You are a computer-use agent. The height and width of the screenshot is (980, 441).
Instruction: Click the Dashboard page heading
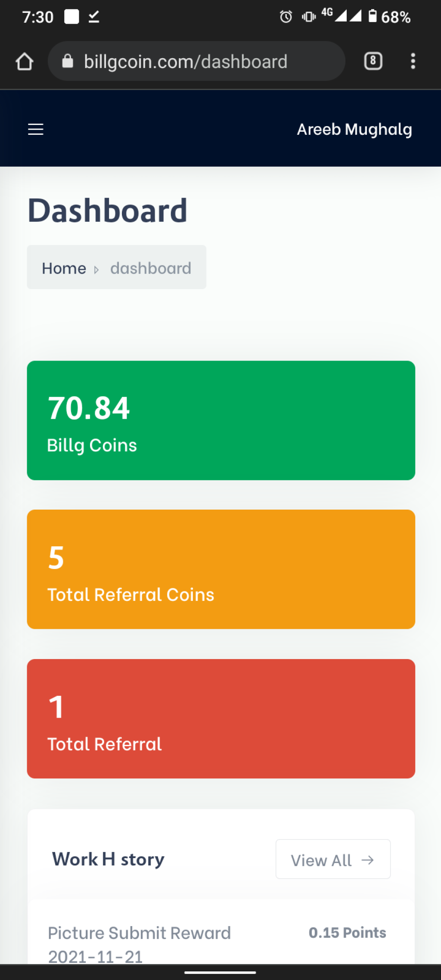[107, 211]
